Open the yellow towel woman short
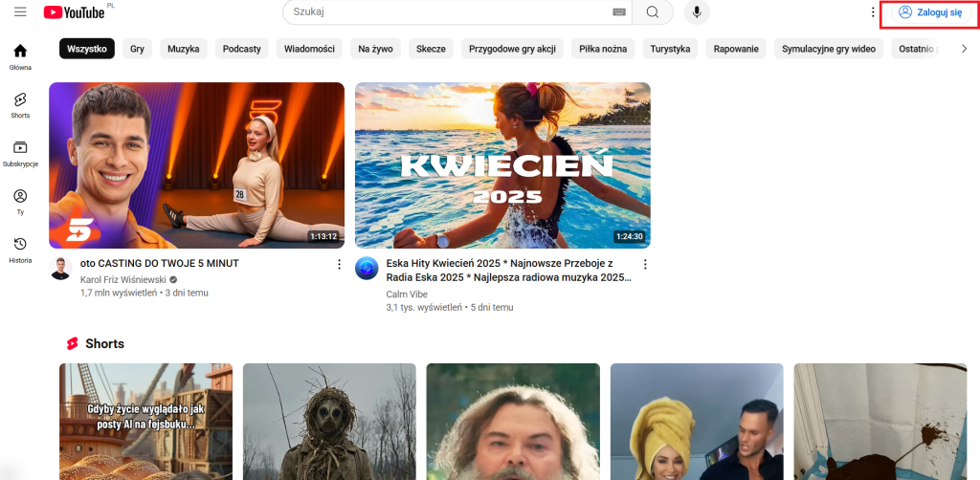Viewport: 980px width, 480px height. point(697,422)
